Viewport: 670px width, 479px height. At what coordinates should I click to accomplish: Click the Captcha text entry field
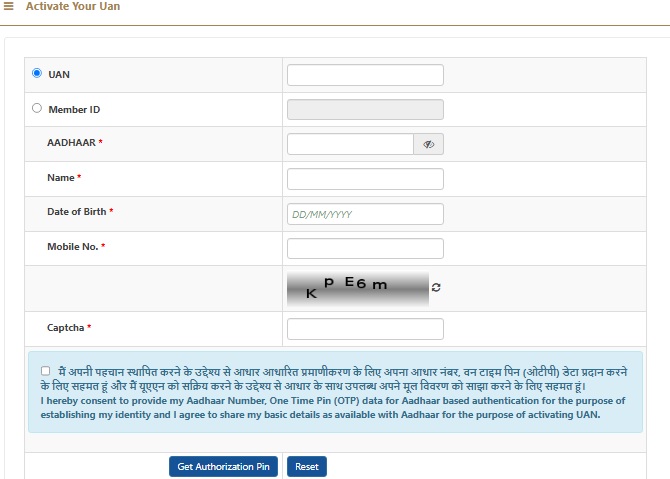point(365,329)
